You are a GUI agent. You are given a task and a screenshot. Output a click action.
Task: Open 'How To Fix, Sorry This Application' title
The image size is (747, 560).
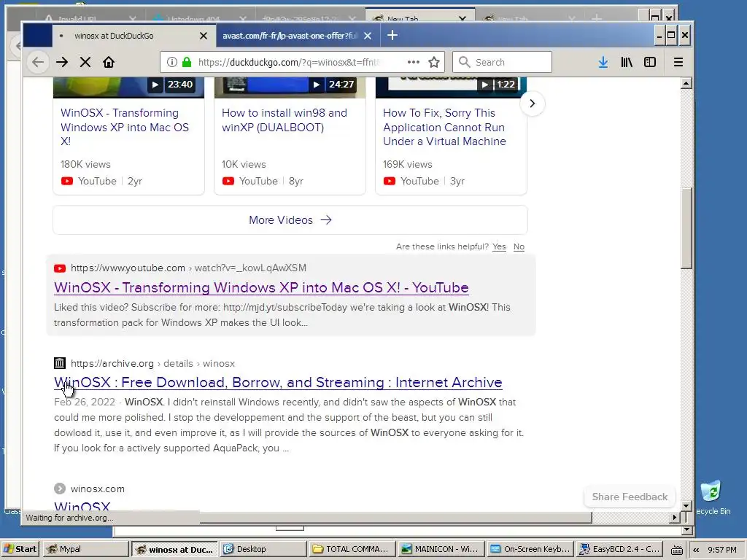[x=444, y=127]
